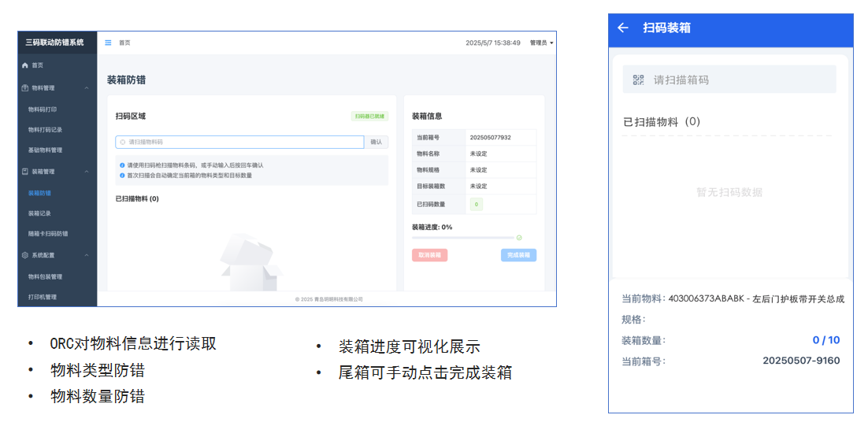868x426 pixels.
Task: Click the home icon in sidebar
Action: (24, 65)
